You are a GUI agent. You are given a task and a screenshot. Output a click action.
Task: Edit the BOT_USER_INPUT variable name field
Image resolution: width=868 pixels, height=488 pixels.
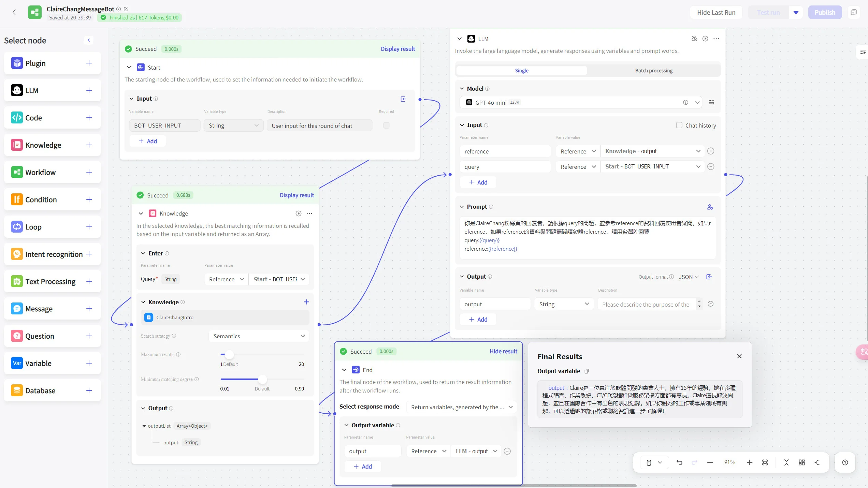pos(164,125)
